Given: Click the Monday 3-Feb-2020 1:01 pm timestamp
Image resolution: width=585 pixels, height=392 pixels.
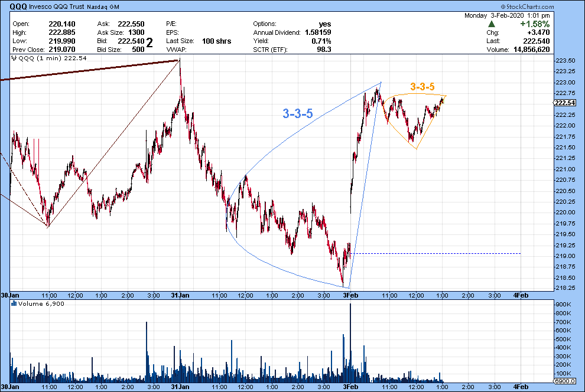Looking at the screenshot, I should coord(507,16).
